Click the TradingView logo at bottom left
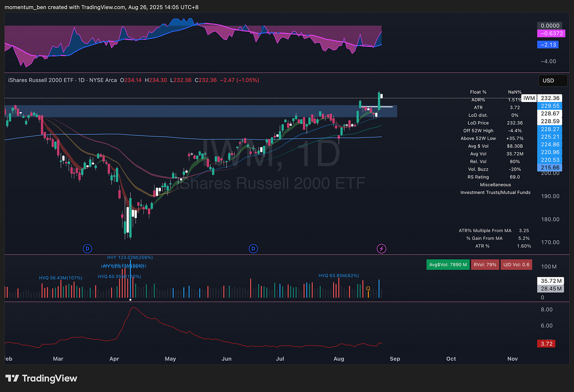The height and width of the screenshot is (392, 574). [41, 378]
